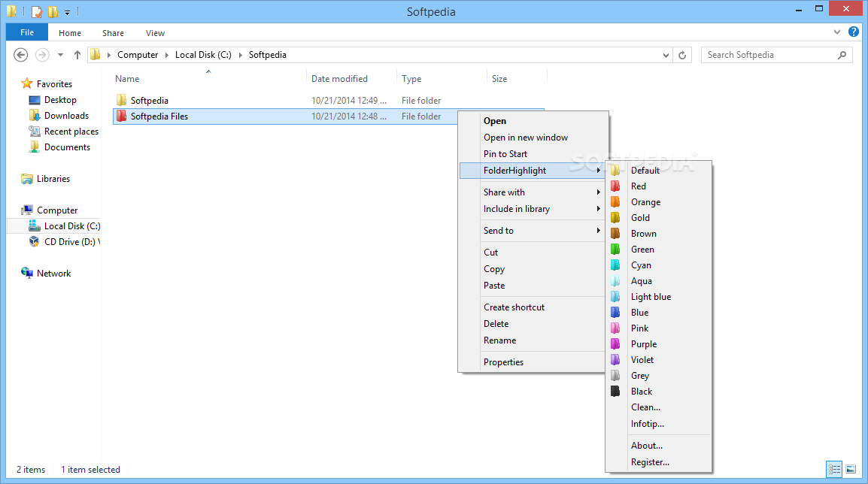868x484 pixels.
Task: Expand the Send to submenu arrow
Action: click(x=599, y=230)
